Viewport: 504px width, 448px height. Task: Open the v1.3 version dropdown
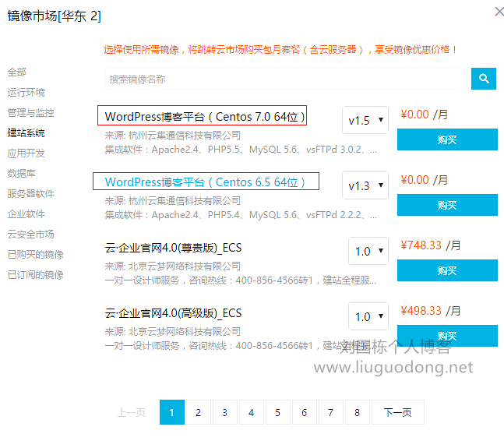[x=365, y=185]
